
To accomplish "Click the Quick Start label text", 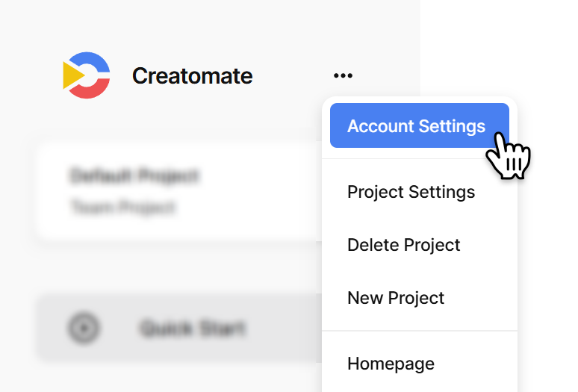I will [x=192, y=328].
